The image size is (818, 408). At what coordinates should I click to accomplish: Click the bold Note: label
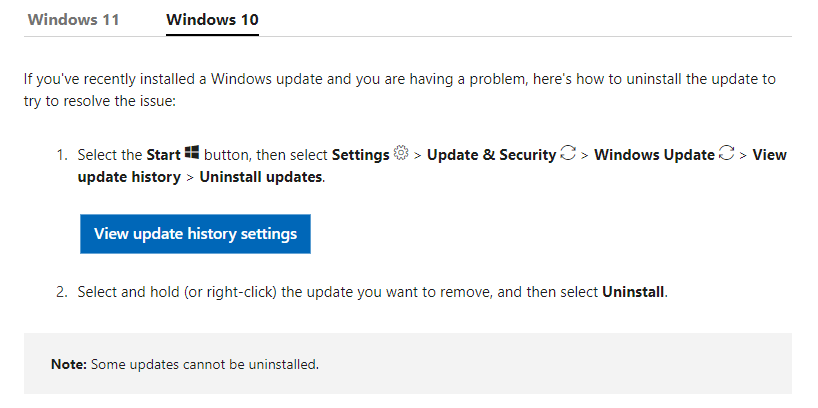tap(69, 364)
